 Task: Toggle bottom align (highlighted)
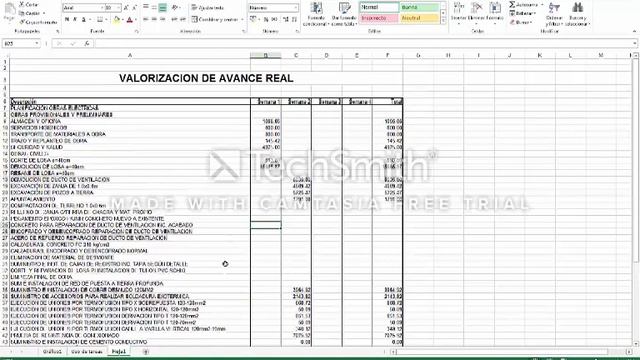(x=162, y=7)
